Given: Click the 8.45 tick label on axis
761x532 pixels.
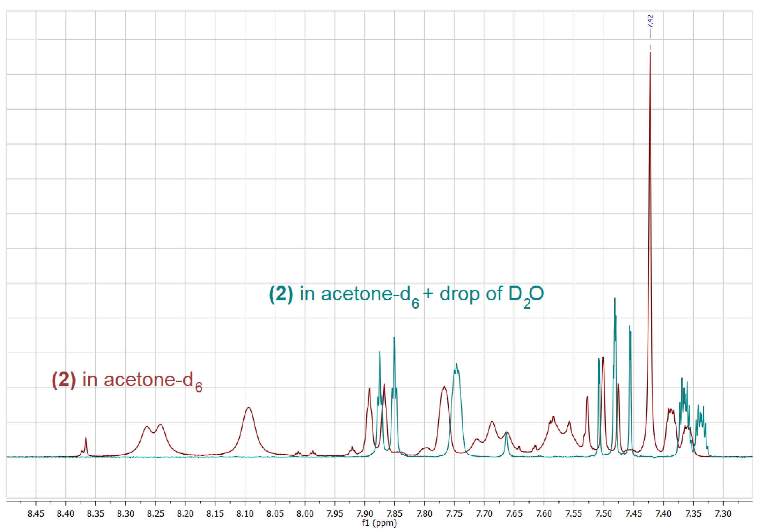Looking at the screenshot, I should (x=36, y=514).
